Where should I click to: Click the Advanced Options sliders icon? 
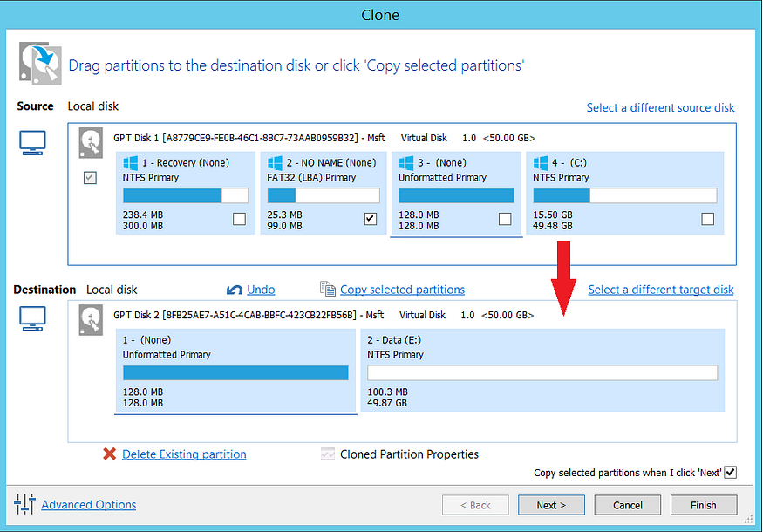click(24, 504)
